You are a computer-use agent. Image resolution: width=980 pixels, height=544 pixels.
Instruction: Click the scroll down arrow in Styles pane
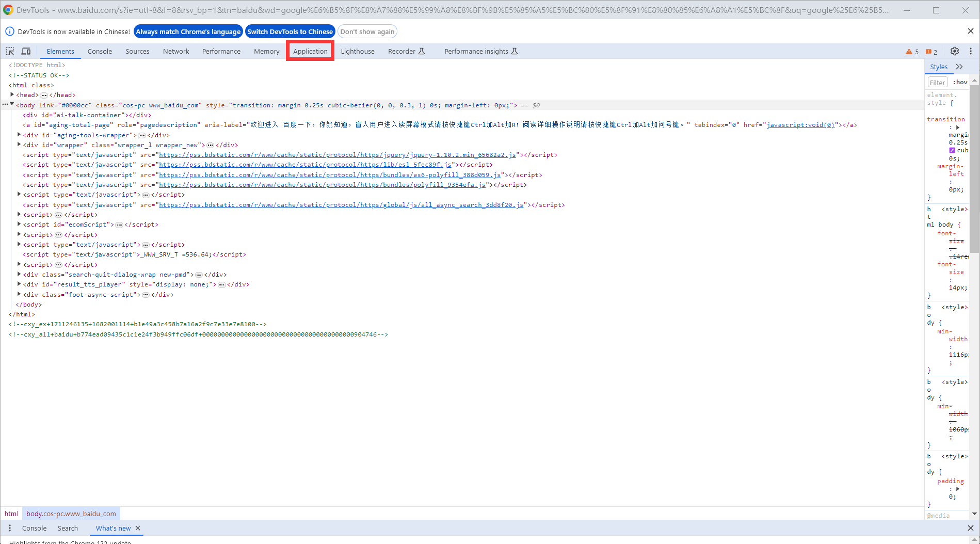tap(975, 514)
